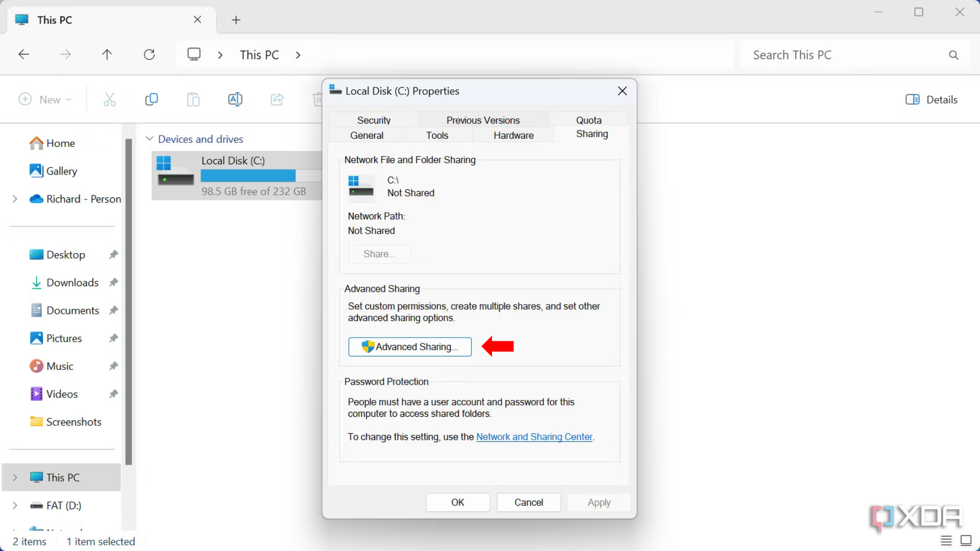Select the Tools tab in Properties
980x551 pixels.
(437, 135)
